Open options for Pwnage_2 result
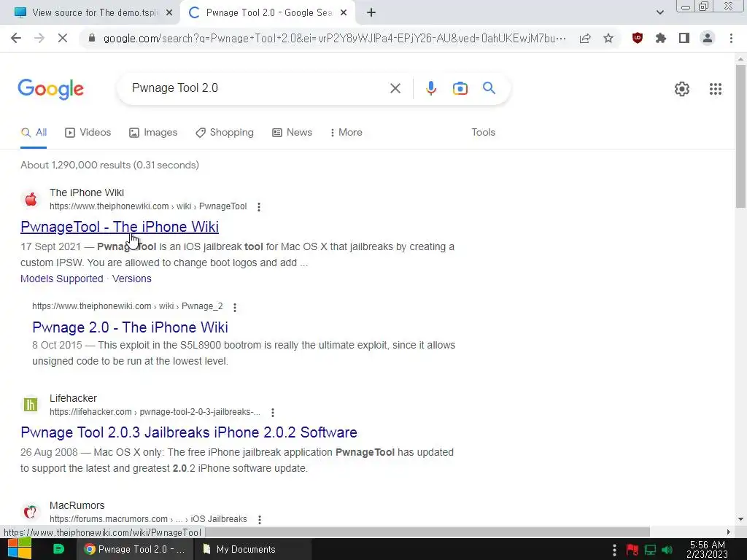This screenshot has height=560, width=747. coord(235,307)
